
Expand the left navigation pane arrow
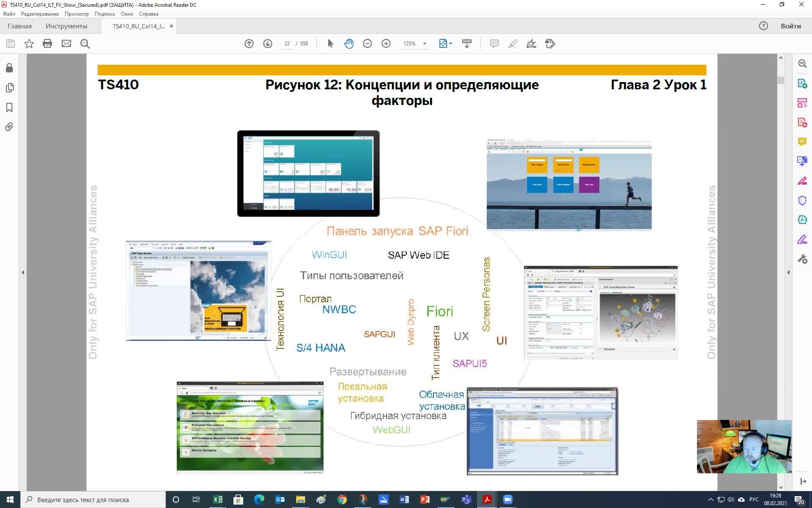coord(23,272)
